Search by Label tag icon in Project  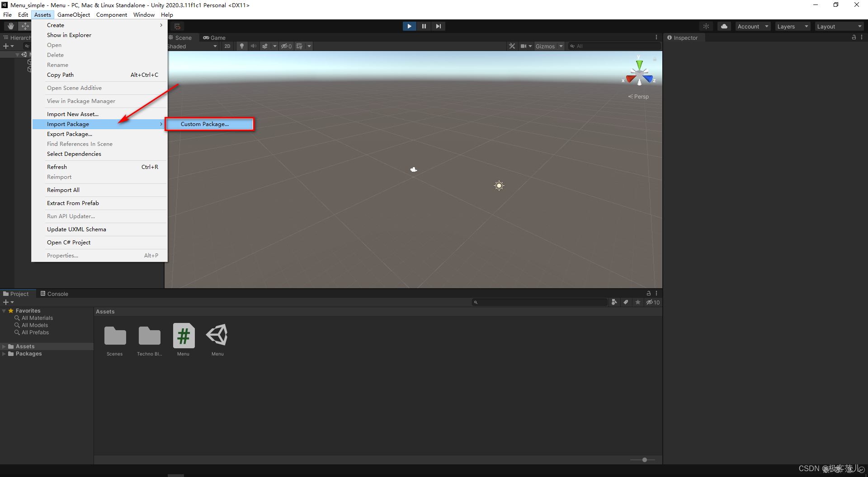(626, 302)
